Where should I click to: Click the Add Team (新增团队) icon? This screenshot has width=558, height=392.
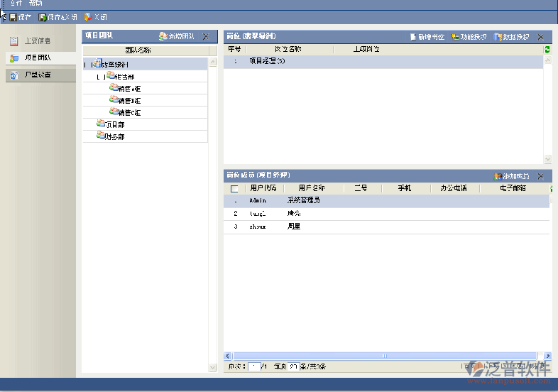164,36
